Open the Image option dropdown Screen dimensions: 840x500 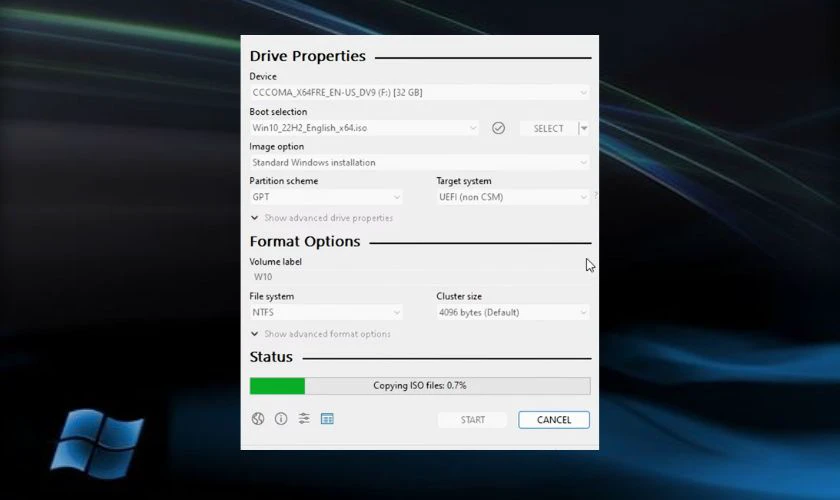click(x=419, y=162)
